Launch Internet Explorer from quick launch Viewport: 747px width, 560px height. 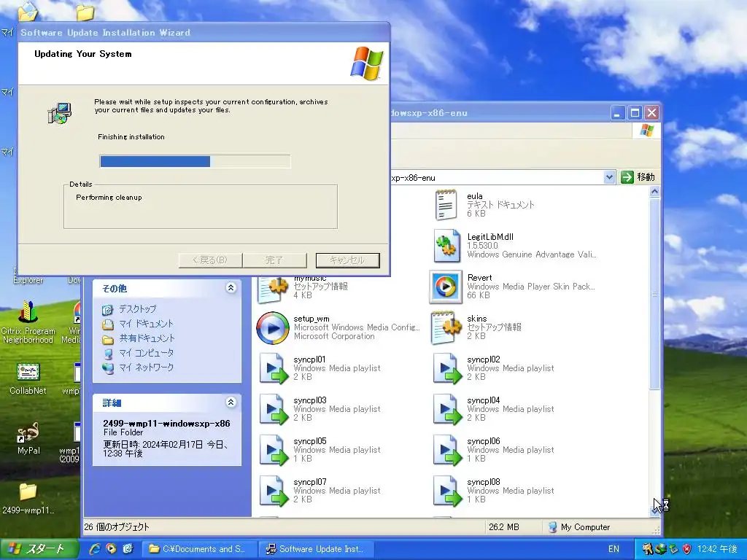[x=95, y=548]
